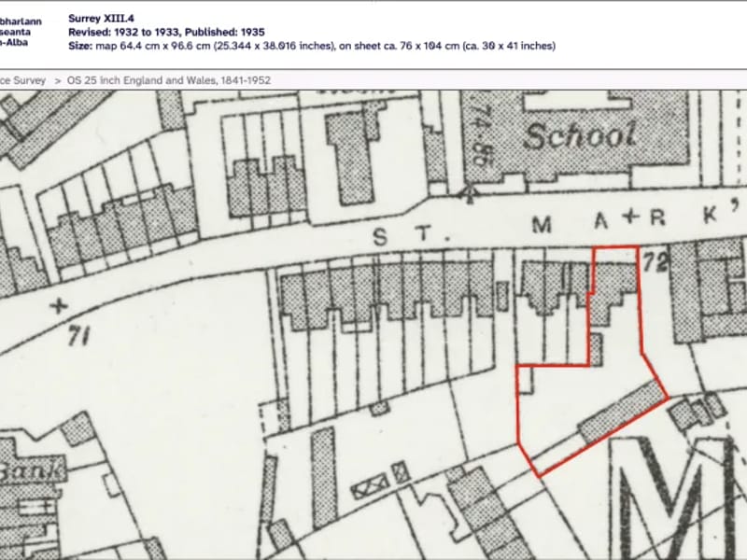Click the '71' spot height number on the map

pos(78,336)
